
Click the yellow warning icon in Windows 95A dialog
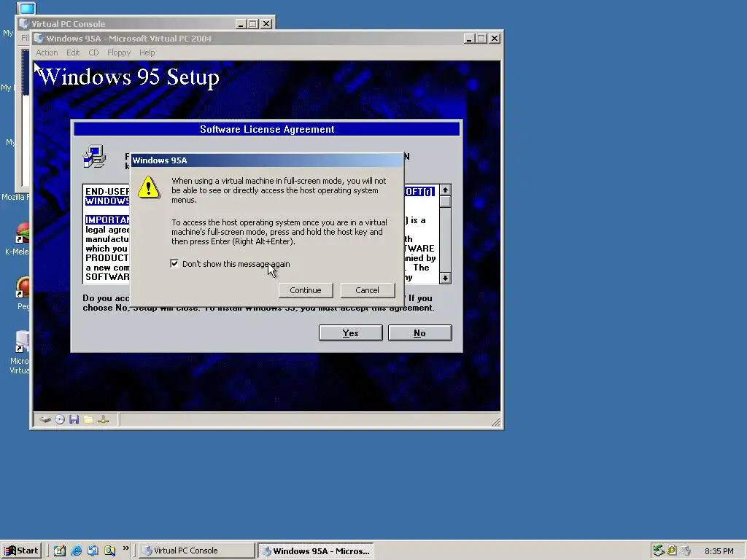pos(149,187)
